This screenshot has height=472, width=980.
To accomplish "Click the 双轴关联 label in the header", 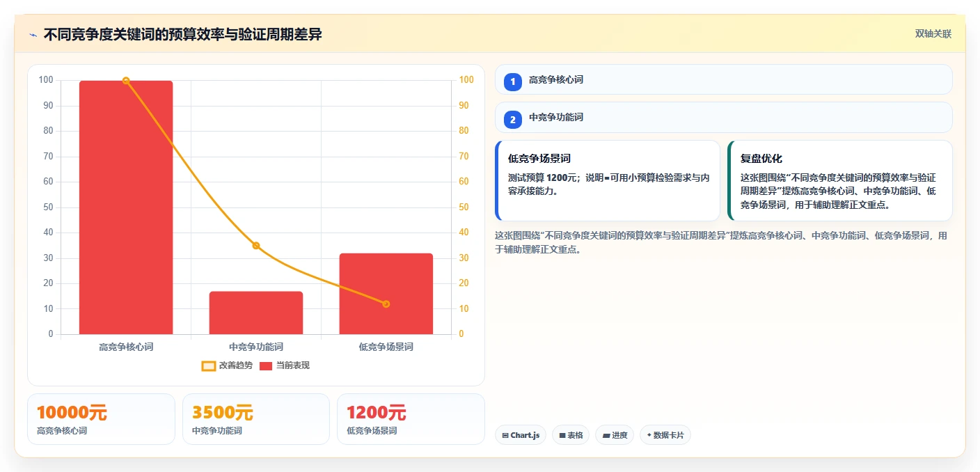I will click(933, 34).
